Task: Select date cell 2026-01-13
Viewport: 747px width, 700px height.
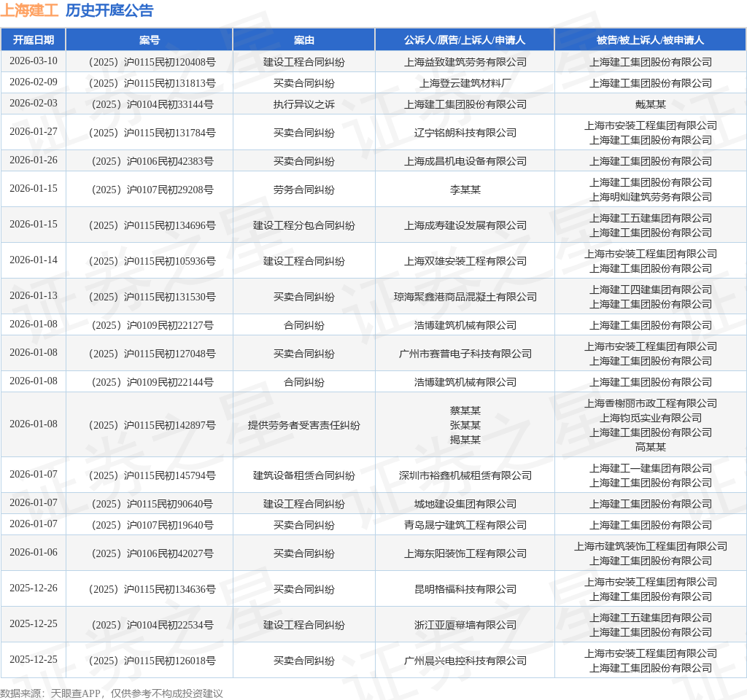Action: pyautogui.click(x=34, y=296)
